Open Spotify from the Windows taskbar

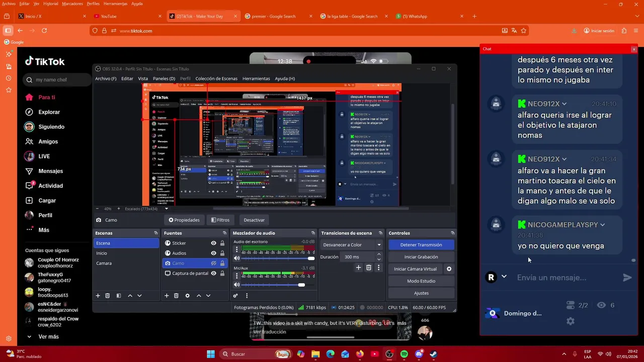pyautogui.click(x=404, y=354)
